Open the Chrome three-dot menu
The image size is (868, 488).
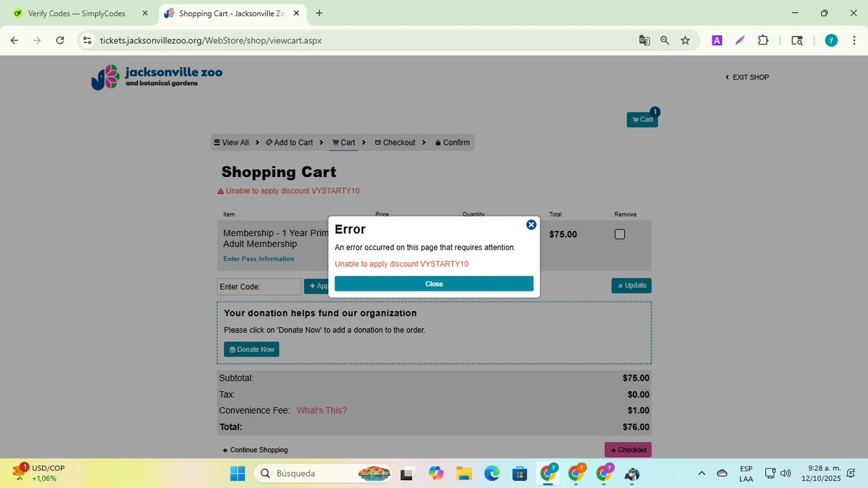pos(854,41)
